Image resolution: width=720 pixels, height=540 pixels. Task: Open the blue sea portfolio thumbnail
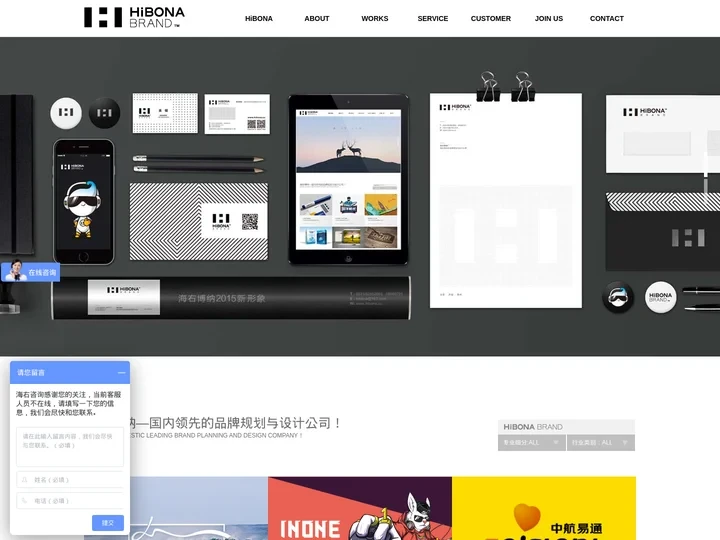(199, 508)
